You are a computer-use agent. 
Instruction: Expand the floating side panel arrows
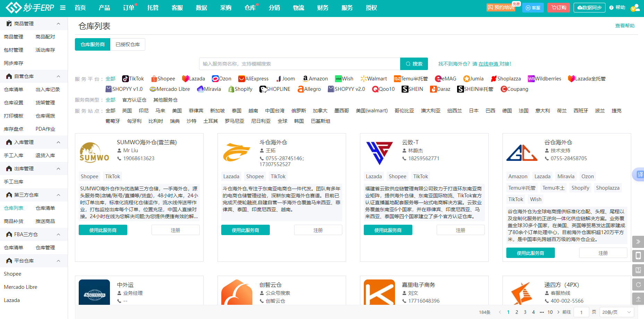(638, 242)
